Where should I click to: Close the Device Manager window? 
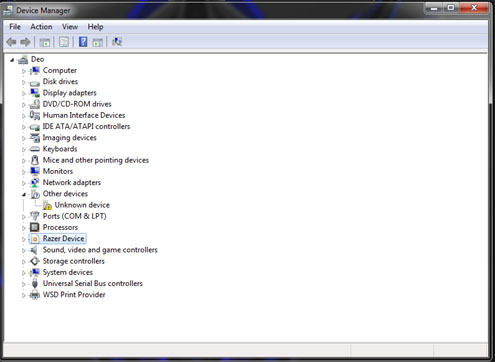tap(474, 8)
